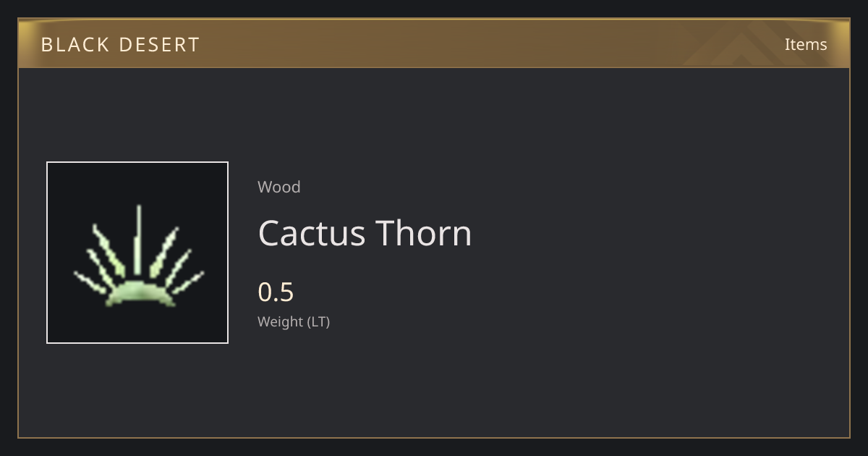The width and height of the screenshot is (868, 456).
Task: Click the (LT) unit in the weight label
Action: point(319,322)
